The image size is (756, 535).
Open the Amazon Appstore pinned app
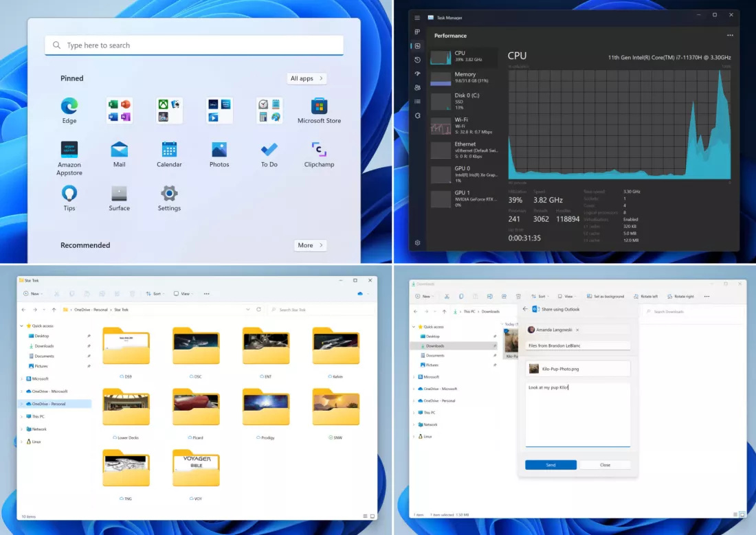[69, 158]
